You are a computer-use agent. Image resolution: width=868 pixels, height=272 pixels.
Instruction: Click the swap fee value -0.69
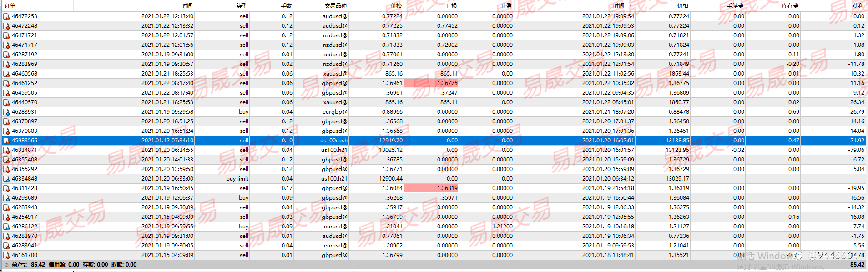[793, 112]
